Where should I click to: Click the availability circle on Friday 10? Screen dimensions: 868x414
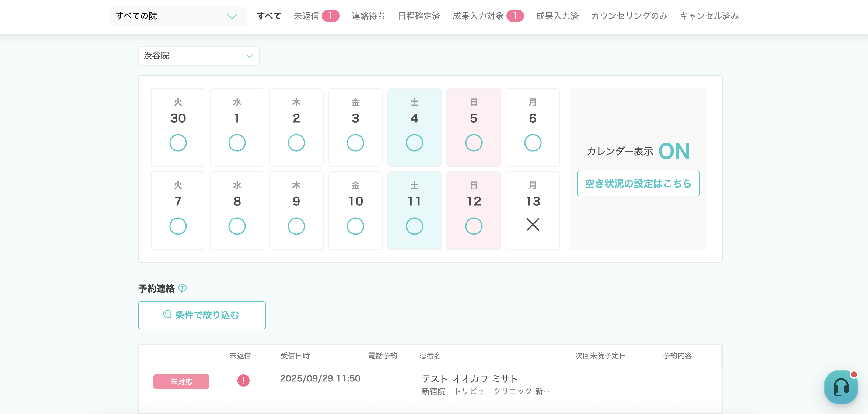[355, 226]
